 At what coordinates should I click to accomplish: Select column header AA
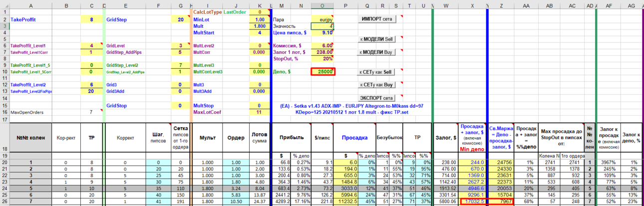click(526, 5)
